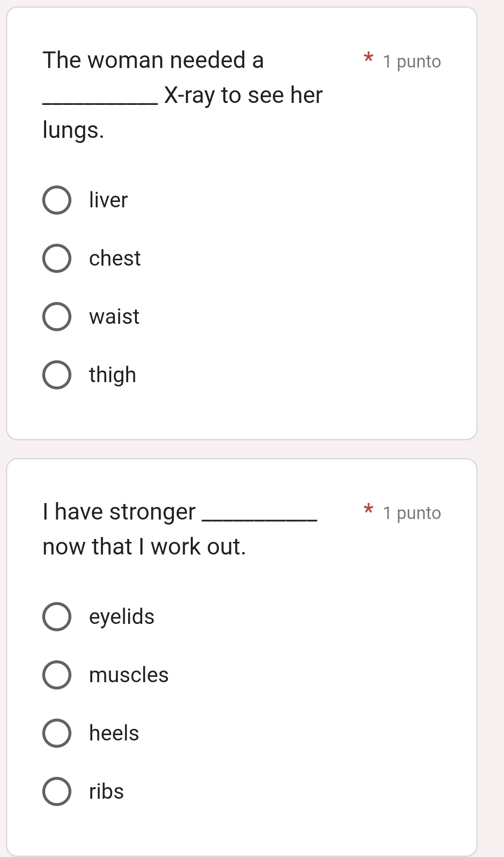This screenshot has height=857, width=504.
Task: Select the 'waist' radio button
Action: tap(57, 317)
